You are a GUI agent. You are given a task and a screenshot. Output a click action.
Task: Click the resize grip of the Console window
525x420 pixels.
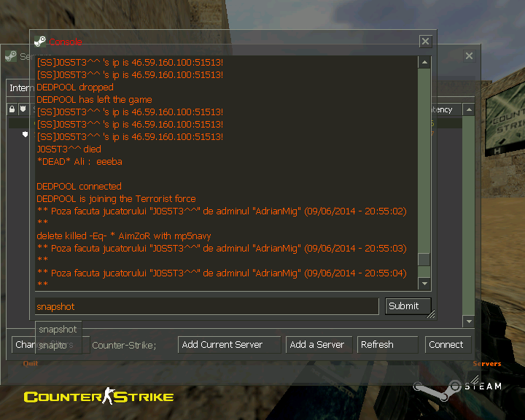pyautogui.click(x=431, y=315)
